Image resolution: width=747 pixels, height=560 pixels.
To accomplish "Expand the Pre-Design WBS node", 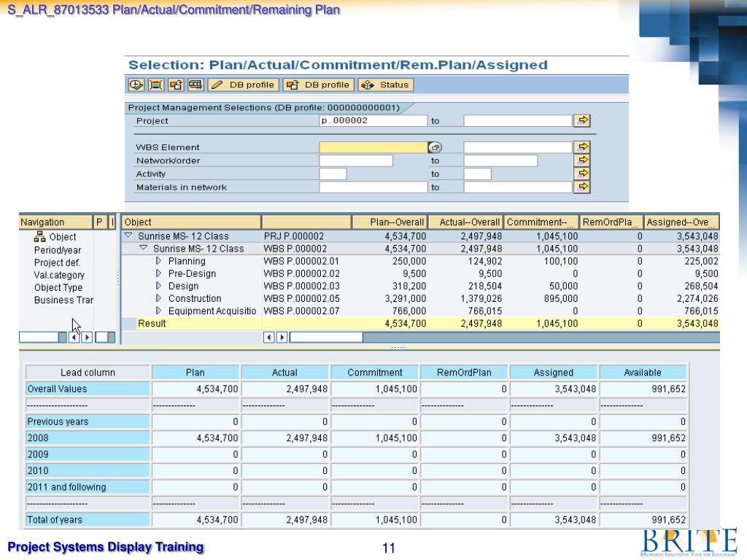I will tap(158, 273).
